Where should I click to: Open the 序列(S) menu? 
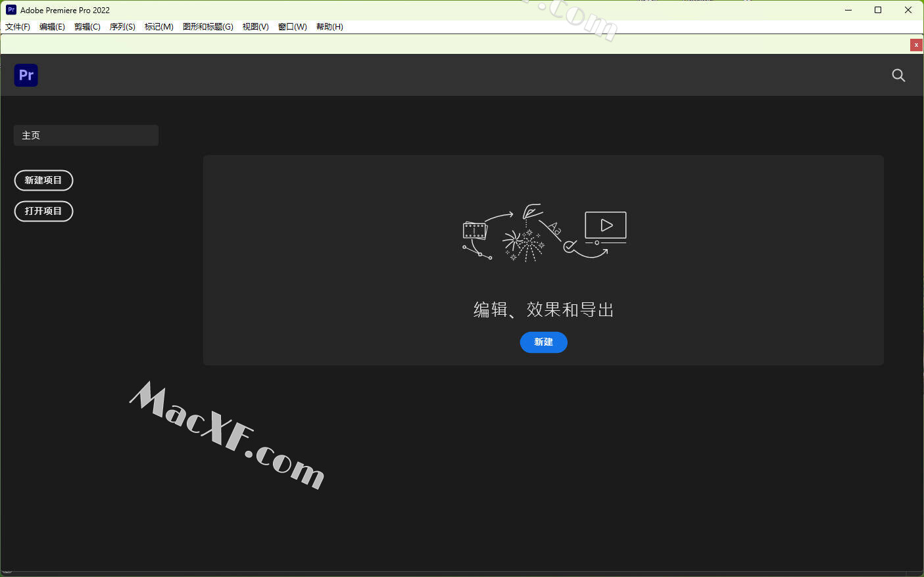tap(122, 27)
